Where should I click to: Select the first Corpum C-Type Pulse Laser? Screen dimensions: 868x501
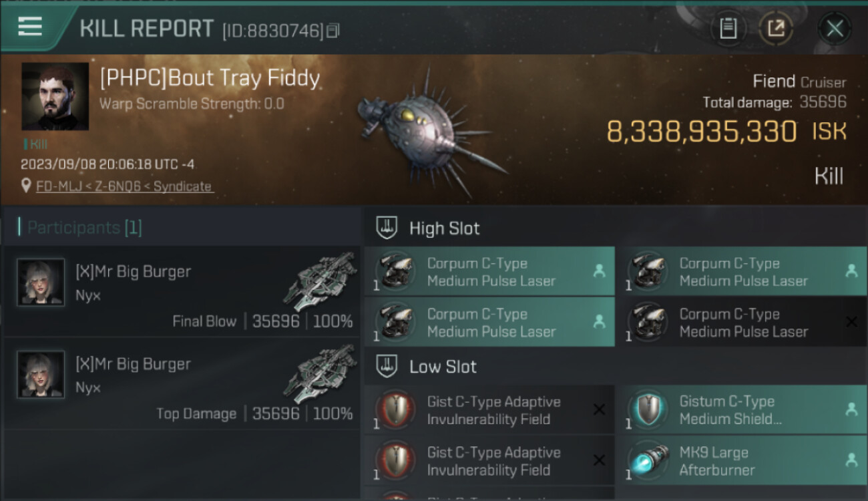(x=490, y=272)
